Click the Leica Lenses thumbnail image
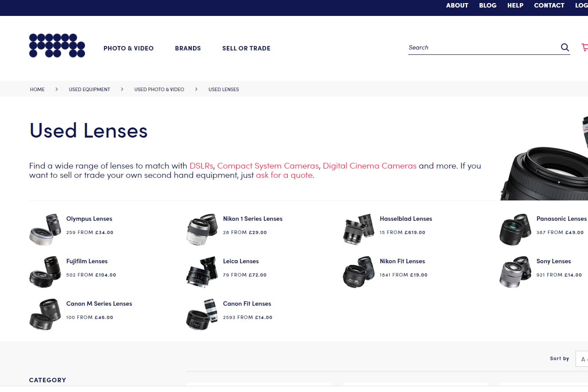Screen dimensions: 588x392 202,272
